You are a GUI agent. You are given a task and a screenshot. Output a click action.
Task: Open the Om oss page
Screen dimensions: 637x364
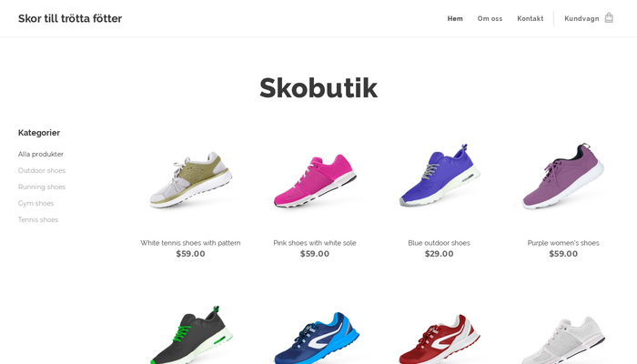pyautogui.click(x=490, y=19)
